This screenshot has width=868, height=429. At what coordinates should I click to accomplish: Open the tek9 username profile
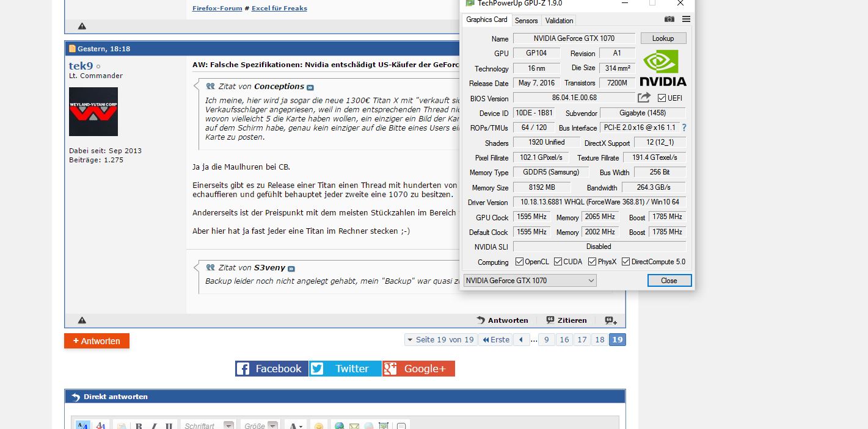(x=81, y=65)
